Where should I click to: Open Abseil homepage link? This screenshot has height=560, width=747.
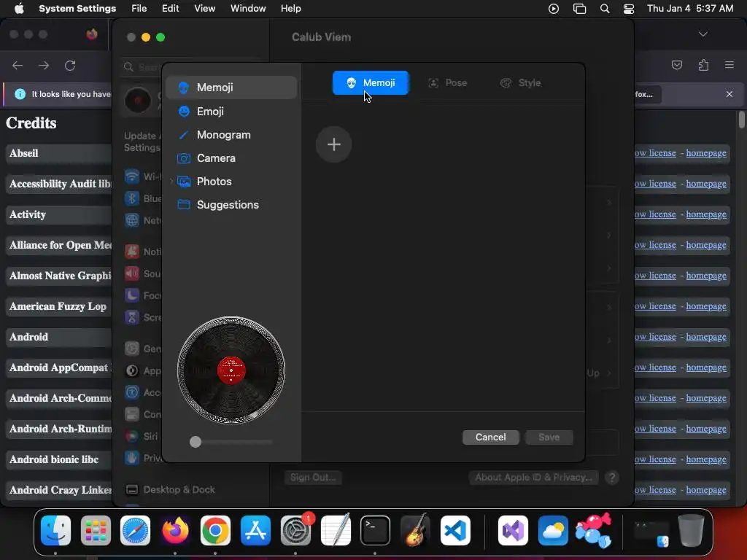(706, 153)
